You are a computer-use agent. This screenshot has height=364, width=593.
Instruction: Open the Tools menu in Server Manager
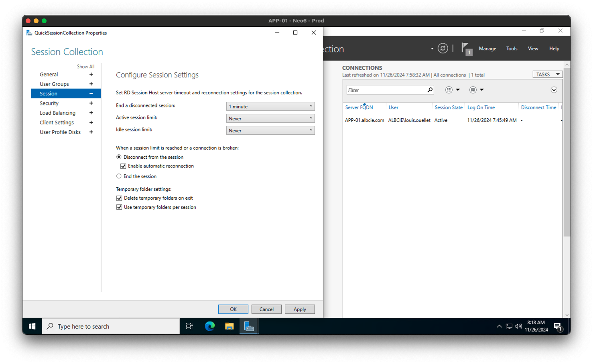512,48
